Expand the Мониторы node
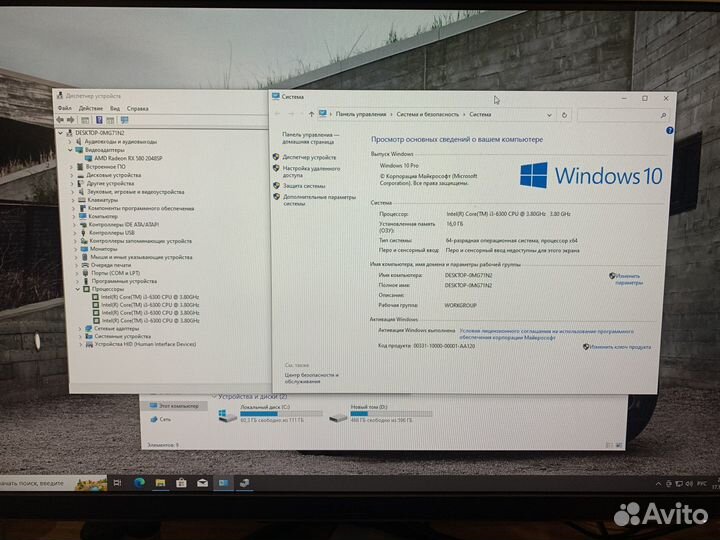Image resolution: width=720 pixels, height=540 pixels. coord(76,249)
